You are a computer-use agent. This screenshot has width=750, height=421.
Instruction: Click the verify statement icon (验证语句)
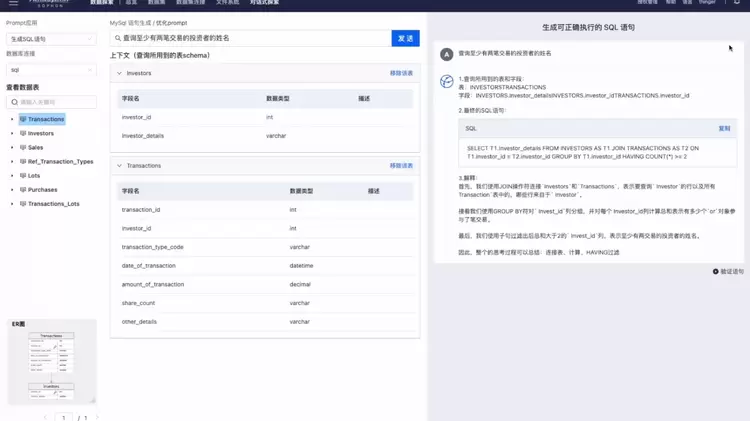point(716,271)
